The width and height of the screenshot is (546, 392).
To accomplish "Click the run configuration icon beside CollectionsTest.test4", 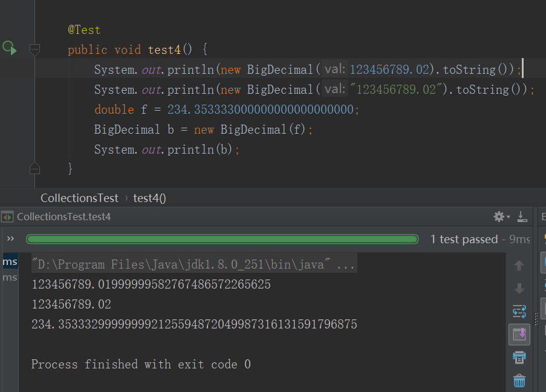I will [x=7, y=217].
